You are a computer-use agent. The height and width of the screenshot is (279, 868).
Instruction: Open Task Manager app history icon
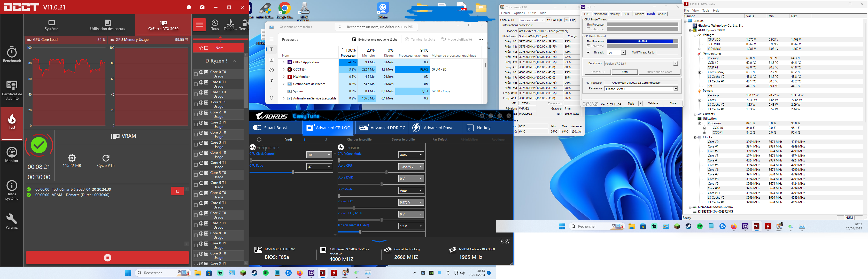pos(271,70)
